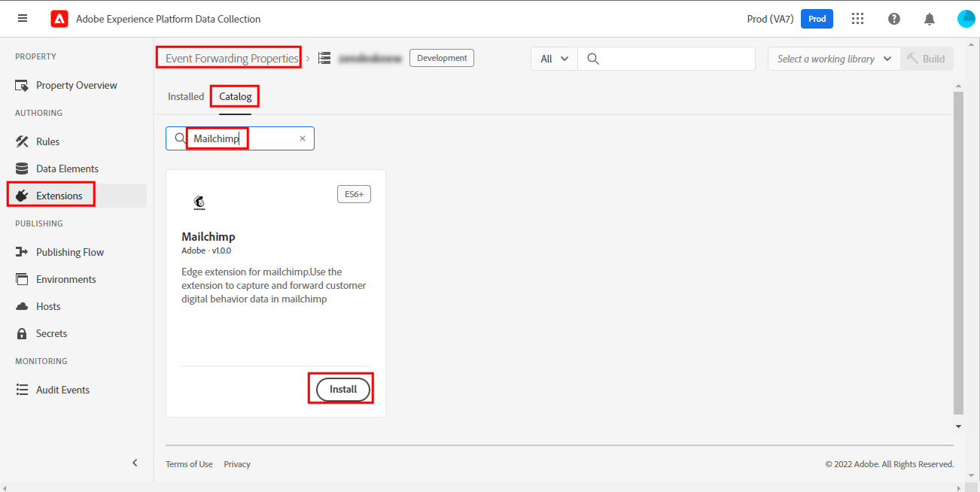Image resolution: width=980 pixels, height=492 pixels.
Task: Go to Event Forwarding Properties breadcrumb
Action: (x=232, y=58)
